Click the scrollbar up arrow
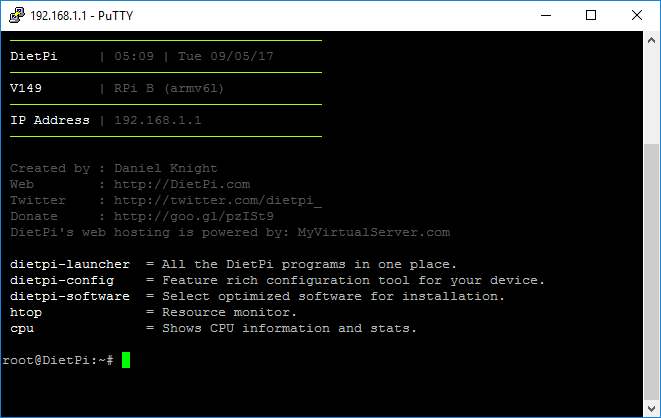 [x=651, y=40]
